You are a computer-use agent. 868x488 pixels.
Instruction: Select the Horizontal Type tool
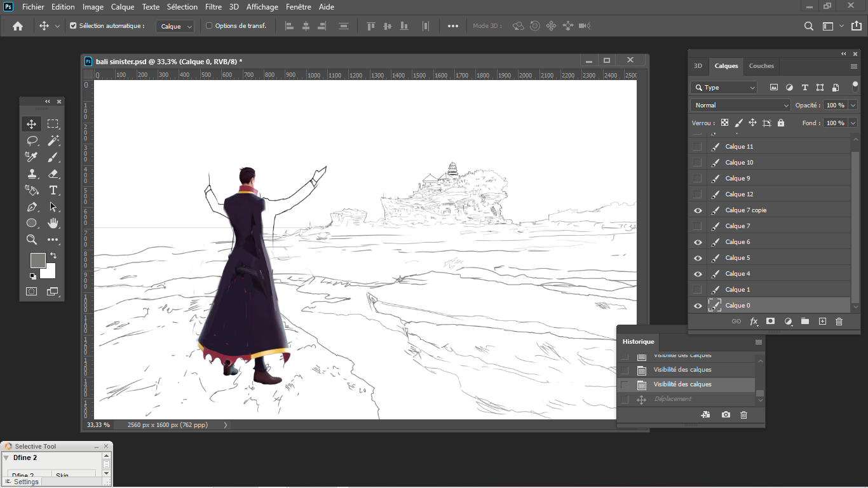click(x=53, y=190)
